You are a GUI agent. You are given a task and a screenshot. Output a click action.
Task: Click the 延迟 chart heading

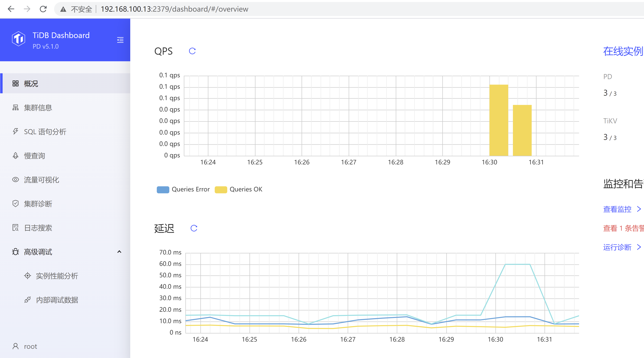(164, 228)
